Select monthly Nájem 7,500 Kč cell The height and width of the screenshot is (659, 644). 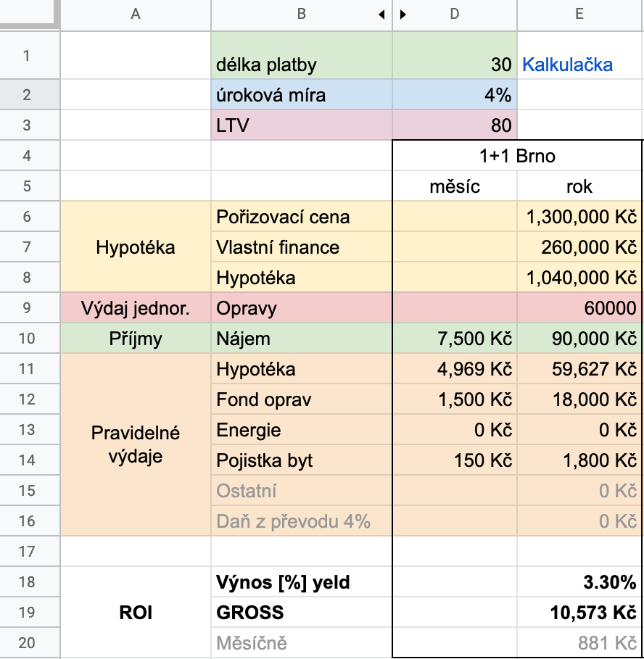[x=455, y=339]
